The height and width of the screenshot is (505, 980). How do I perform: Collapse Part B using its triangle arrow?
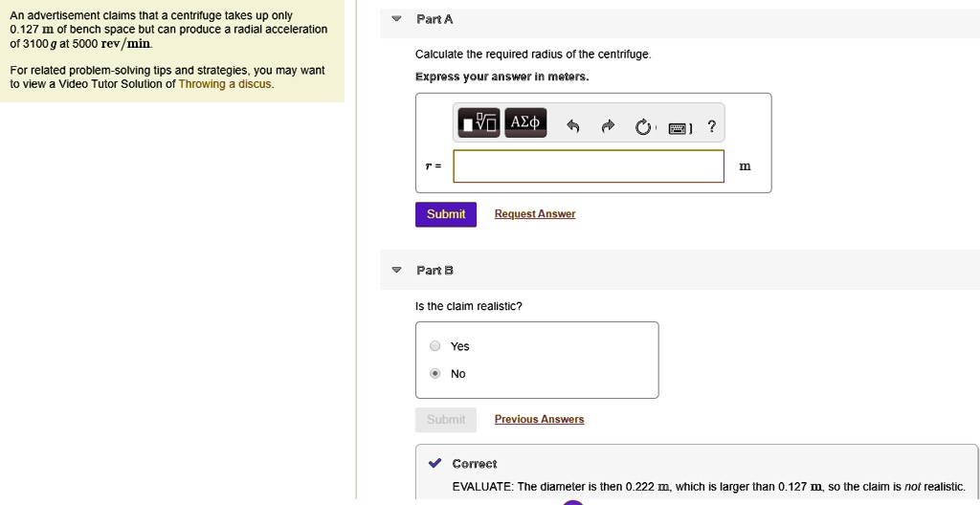[397, 271]
